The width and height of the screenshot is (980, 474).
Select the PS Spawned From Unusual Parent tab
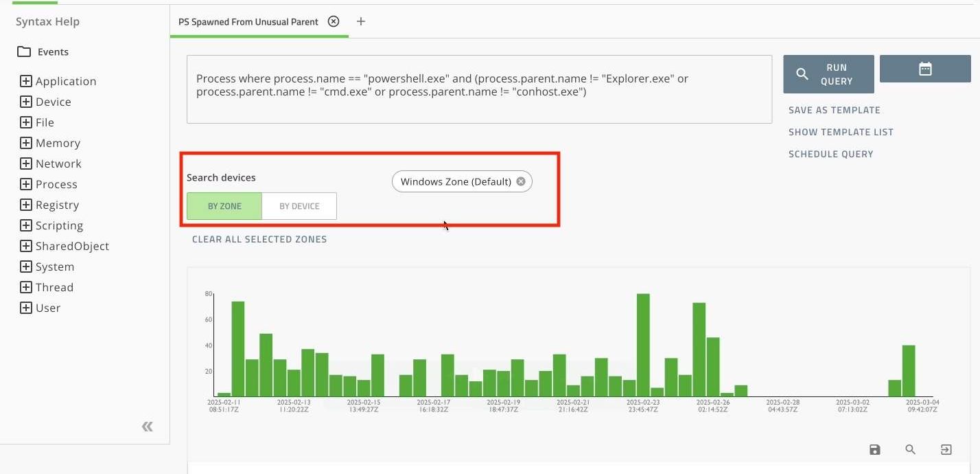click(x=248, y=21)
